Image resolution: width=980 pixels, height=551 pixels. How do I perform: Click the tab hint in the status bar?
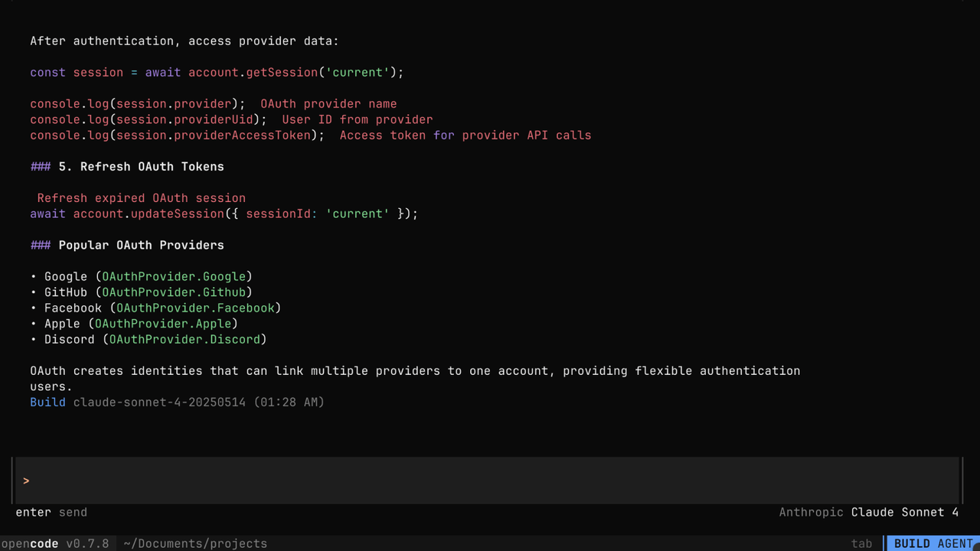pyautogui.click(x=862, y=543)
